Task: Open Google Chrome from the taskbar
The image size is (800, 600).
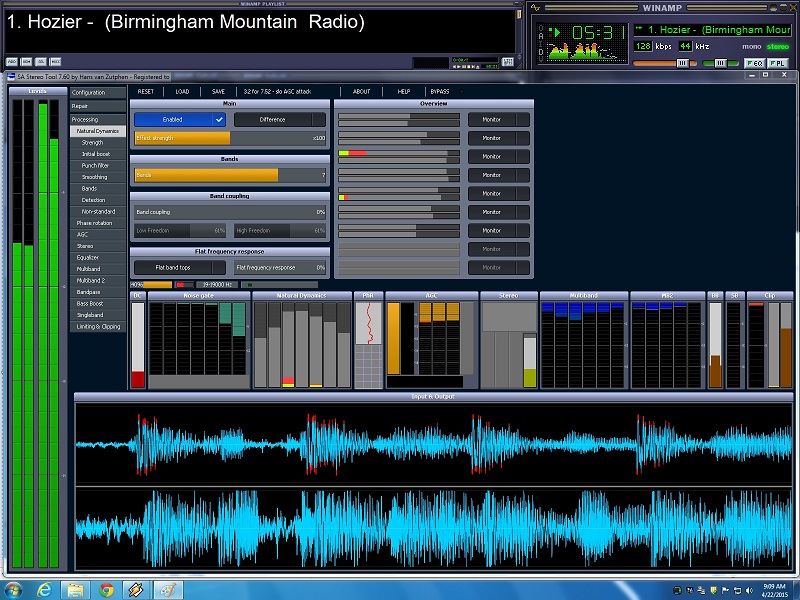Action: coord(106,590)
